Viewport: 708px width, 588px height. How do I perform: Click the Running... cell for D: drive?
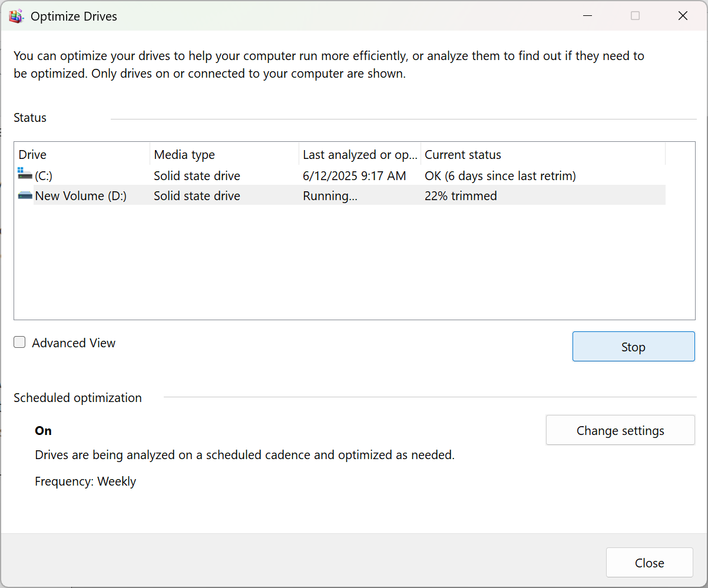click(330, 195)
